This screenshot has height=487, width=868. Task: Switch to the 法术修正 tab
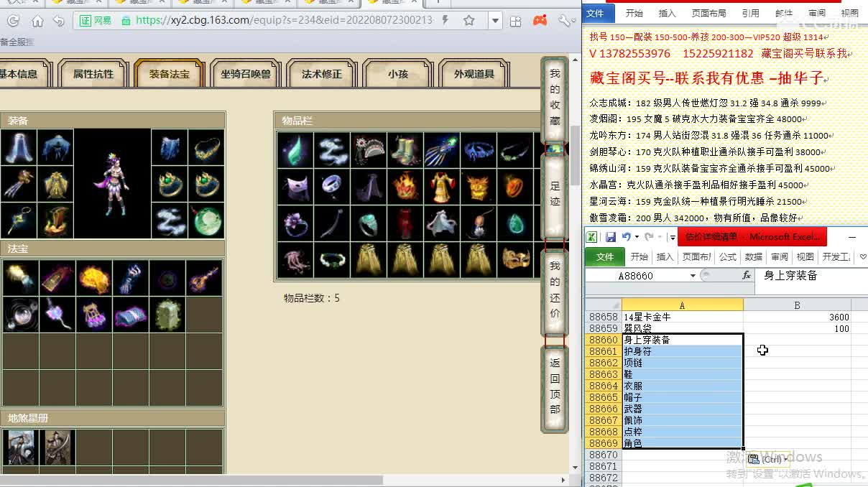322,74
